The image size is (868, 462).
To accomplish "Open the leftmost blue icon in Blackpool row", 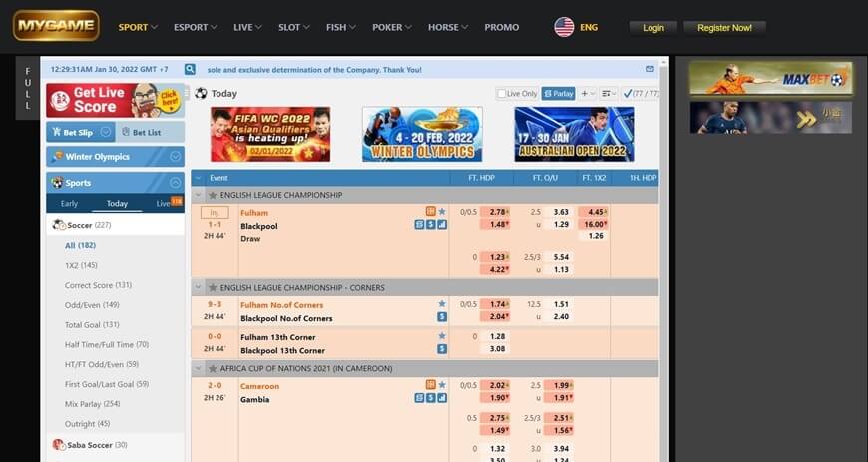I will pyautogui.click(x=420, y=225).
